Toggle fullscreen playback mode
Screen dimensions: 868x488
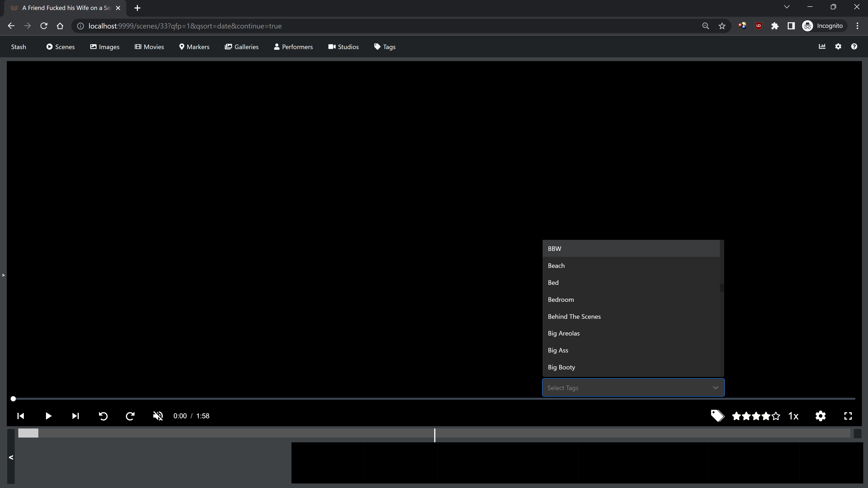click(x=848, y=416)
